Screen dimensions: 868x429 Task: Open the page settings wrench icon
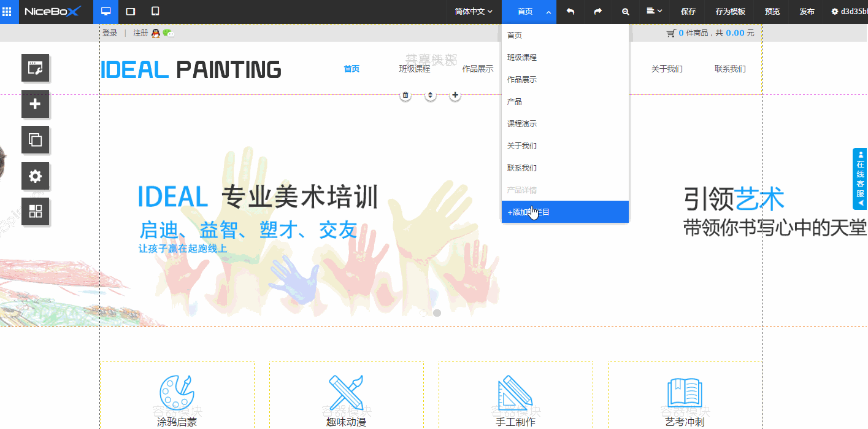pos(35,68)
